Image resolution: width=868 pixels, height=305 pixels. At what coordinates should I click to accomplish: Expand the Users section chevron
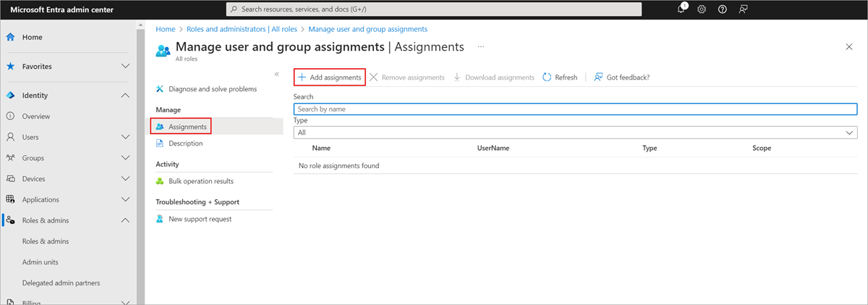[x=125, y=137]
